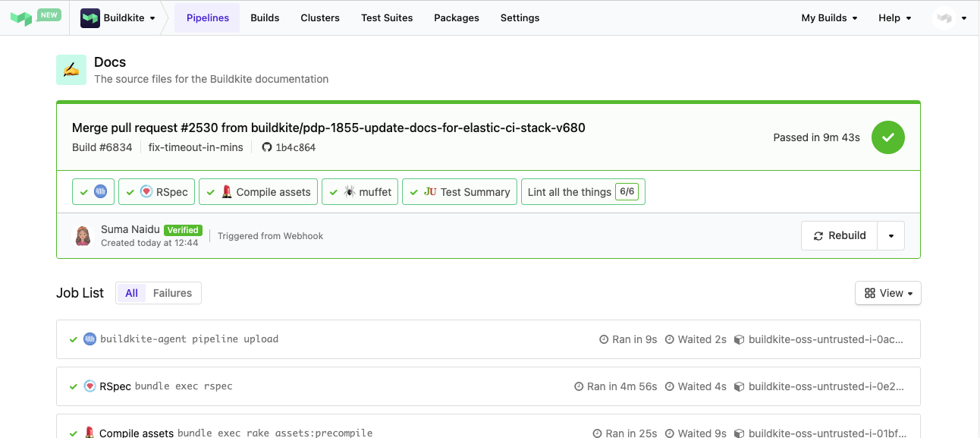Open the View dropdown
This screenshot has height=438, width=980.
click(887, 293)
